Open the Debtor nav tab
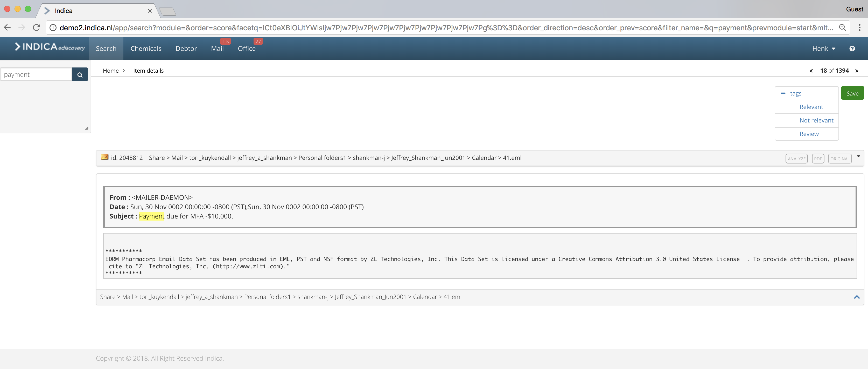868x369 pixels. 186,49
